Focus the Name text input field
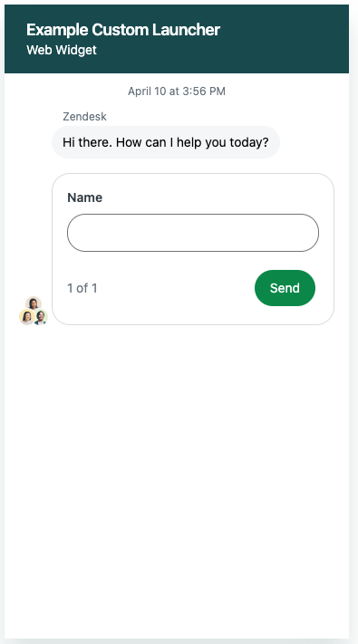This screenshot has height=644, width=358. tap(193, 233)
